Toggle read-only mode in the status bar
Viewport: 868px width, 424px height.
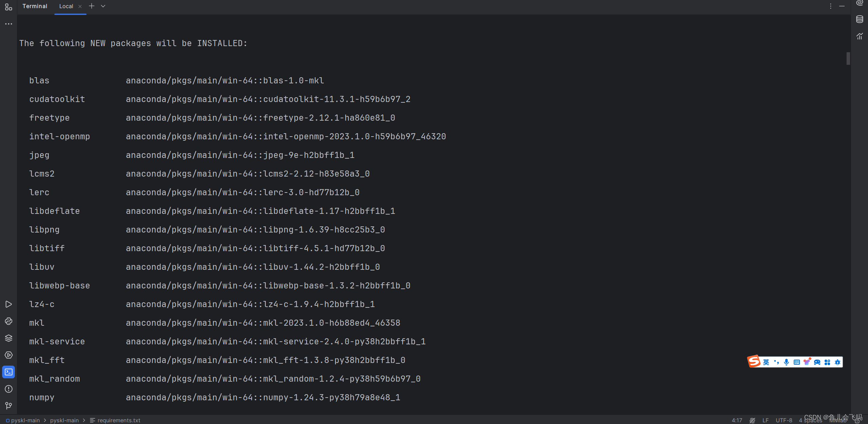click(752, 420)
